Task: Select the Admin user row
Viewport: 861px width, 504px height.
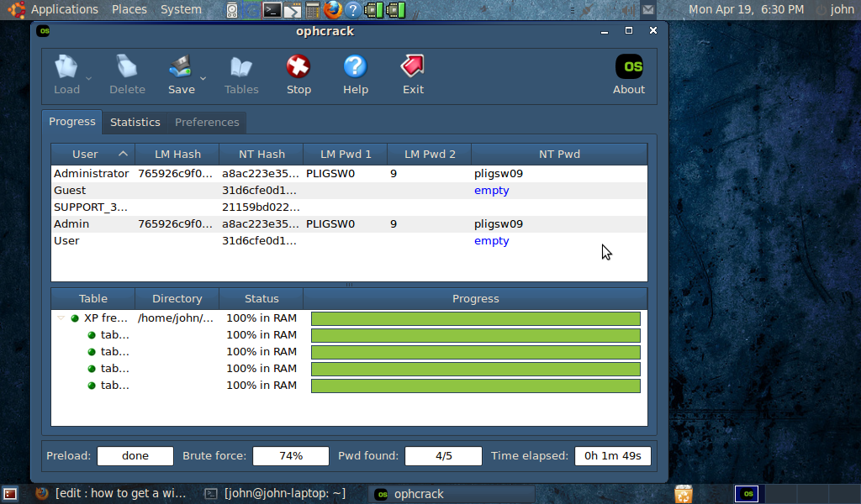Action: pyautogui.click(x=349, y=223)
